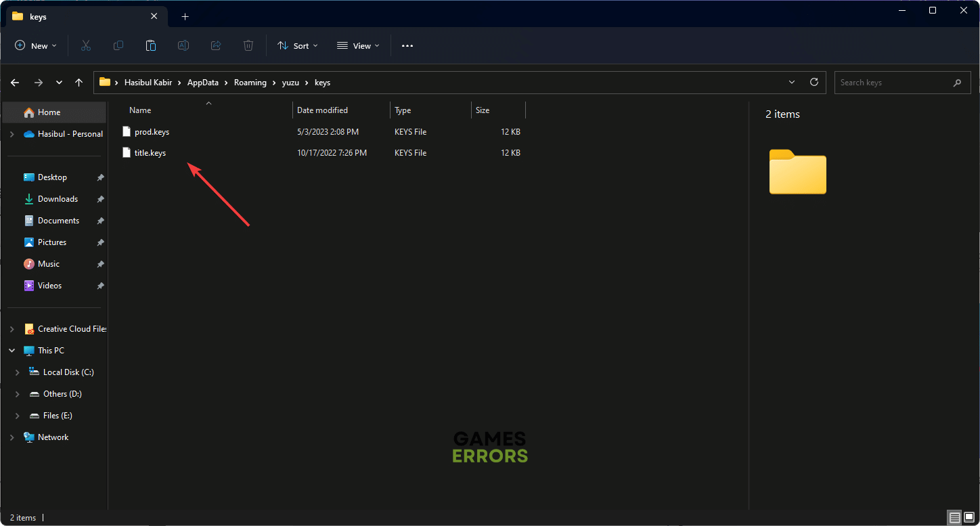This screenshot has height=526, width=980.
Task: Click the Delete trash icon
Action: point(248,45)
